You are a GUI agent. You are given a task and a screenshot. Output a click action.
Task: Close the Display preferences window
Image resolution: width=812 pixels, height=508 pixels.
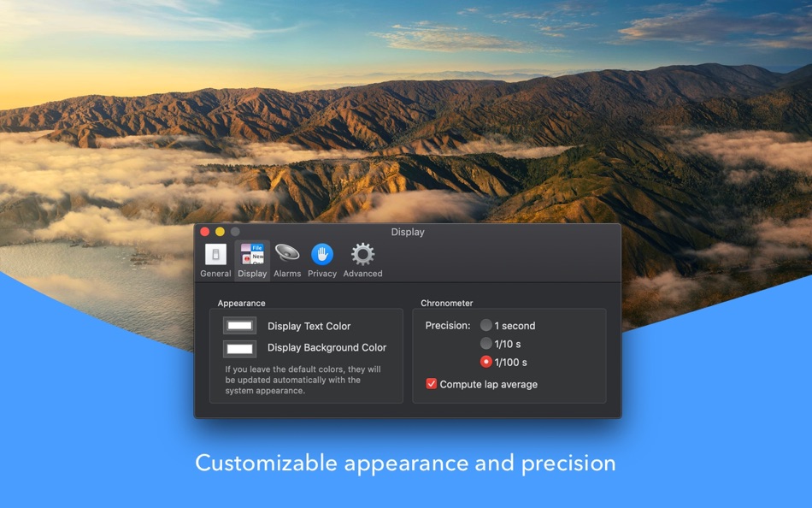point(204,232)
